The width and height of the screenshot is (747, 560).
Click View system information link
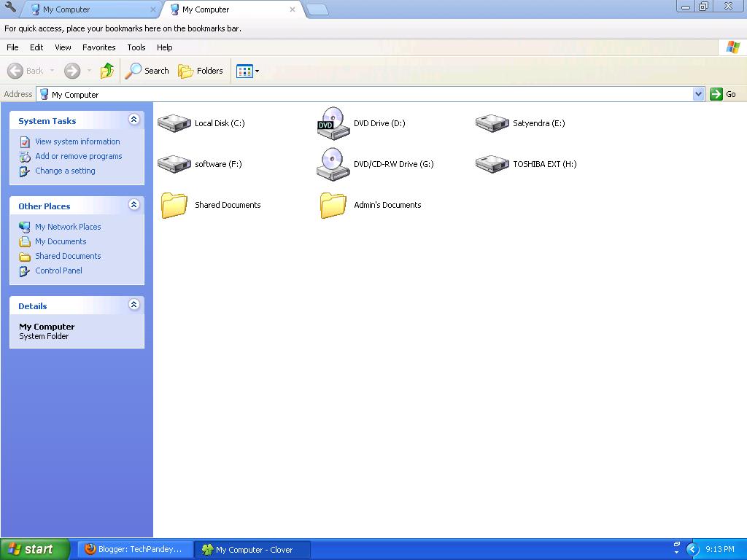pos(77,141)
